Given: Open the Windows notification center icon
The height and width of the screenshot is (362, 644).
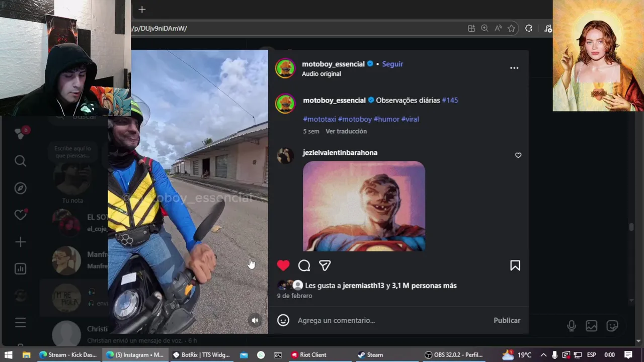Looking at the screenshot, I should pyautogui.click(x=628, y=354).
